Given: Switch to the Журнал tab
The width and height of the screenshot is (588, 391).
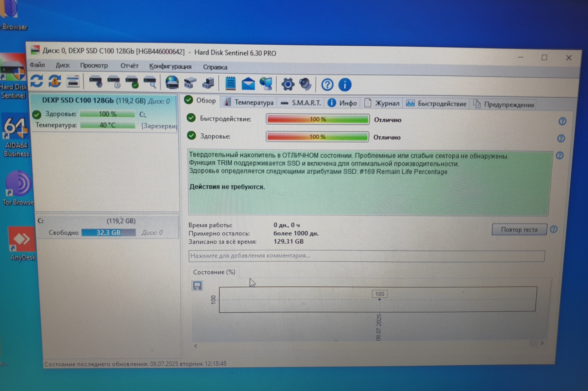Looking at the screenshot, I should coord(382,104).
